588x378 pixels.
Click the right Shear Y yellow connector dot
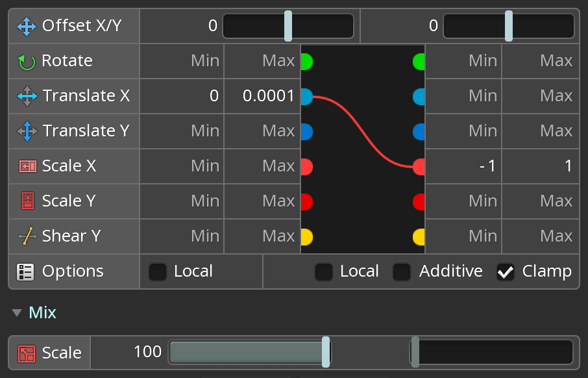click(x=419, y=236)
